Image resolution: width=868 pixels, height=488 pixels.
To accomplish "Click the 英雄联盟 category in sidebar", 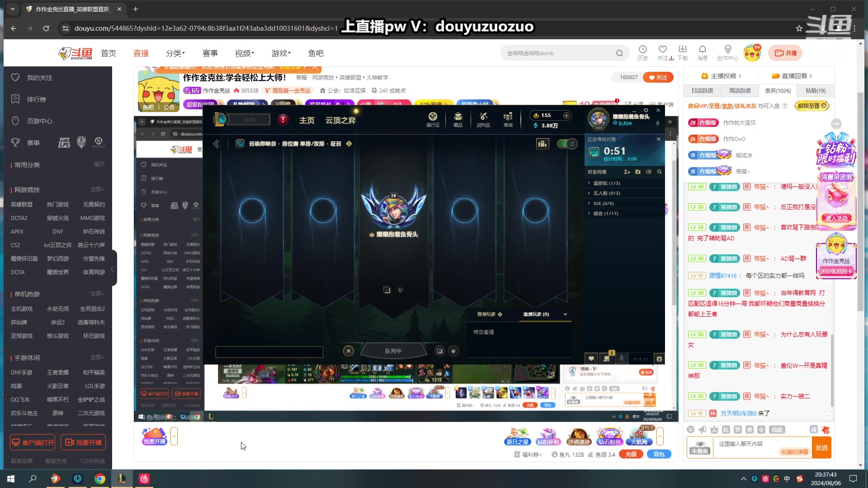I will [x=22, y=204].
